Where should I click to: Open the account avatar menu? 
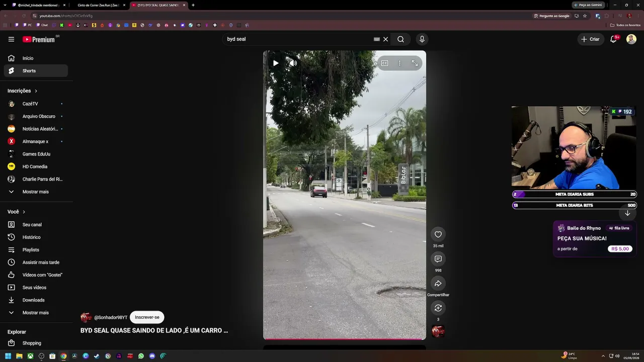[631, 39]
